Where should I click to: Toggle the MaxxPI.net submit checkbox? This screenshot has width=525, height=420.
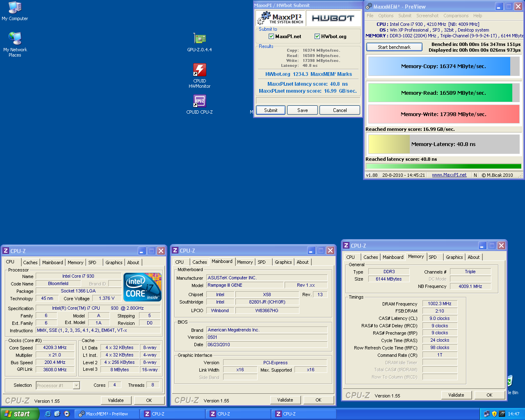[271, 37]
